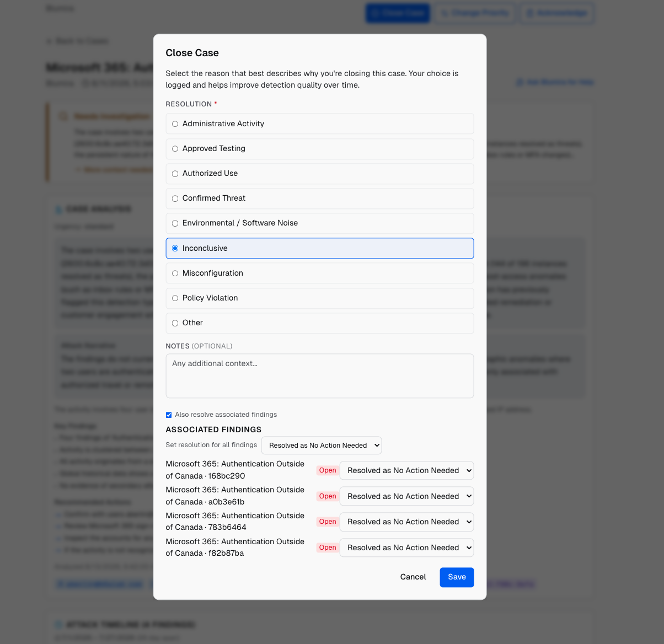Select Environmental / Software Noise option
Viewport: 664px width, 644px height.
[x=319, y=223]
